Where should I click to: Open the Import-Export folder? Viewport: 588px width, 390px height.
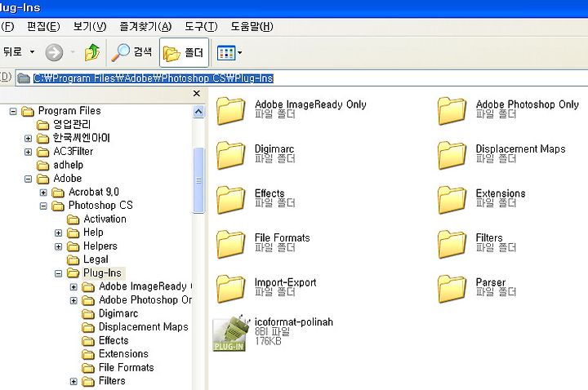tap(230, 289)
